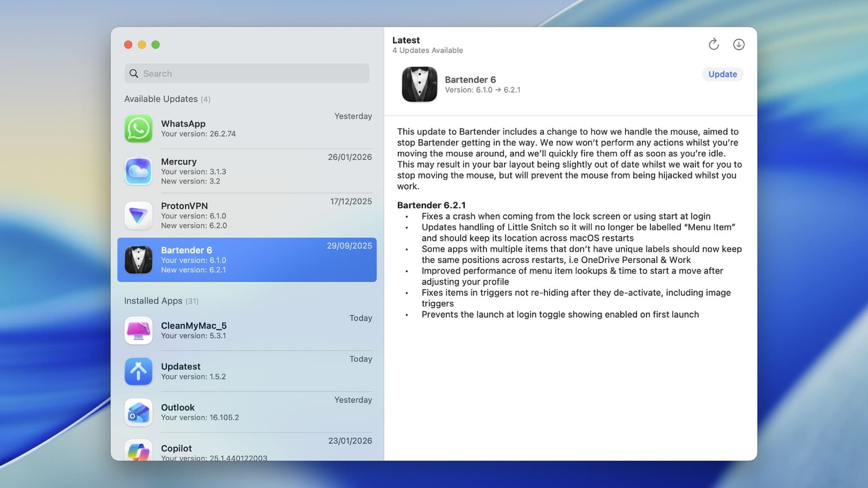Screen dimensions: 868x488
Task: Click the ProtonVPN app icon
Action: (x=138, y=216)
